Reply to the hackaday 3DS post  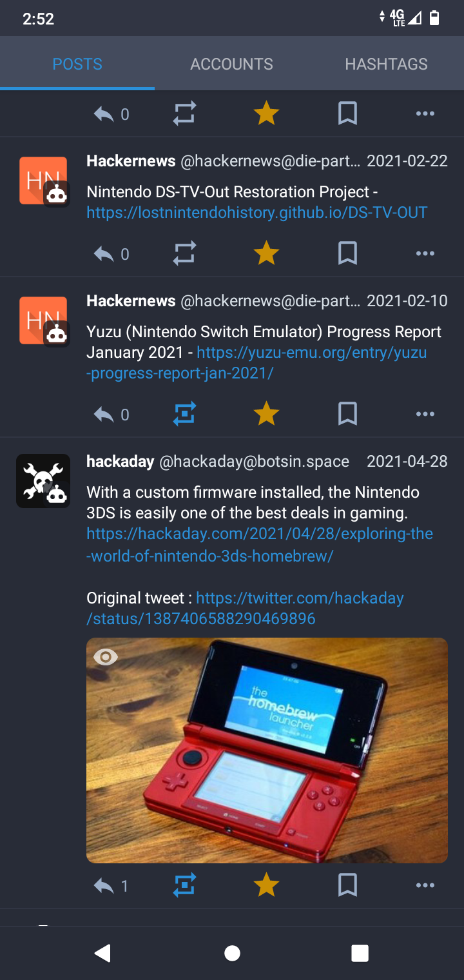click(x=104, y=886)
